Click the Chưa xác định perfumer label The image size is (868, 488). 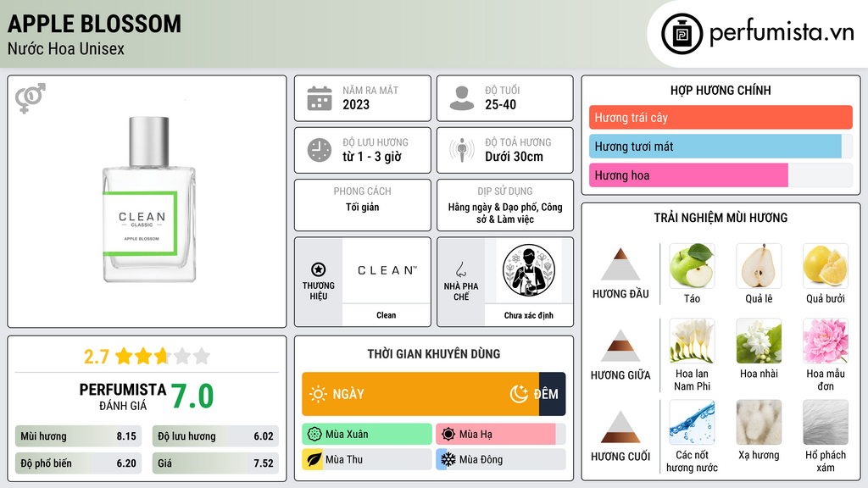tap(529, 315)
